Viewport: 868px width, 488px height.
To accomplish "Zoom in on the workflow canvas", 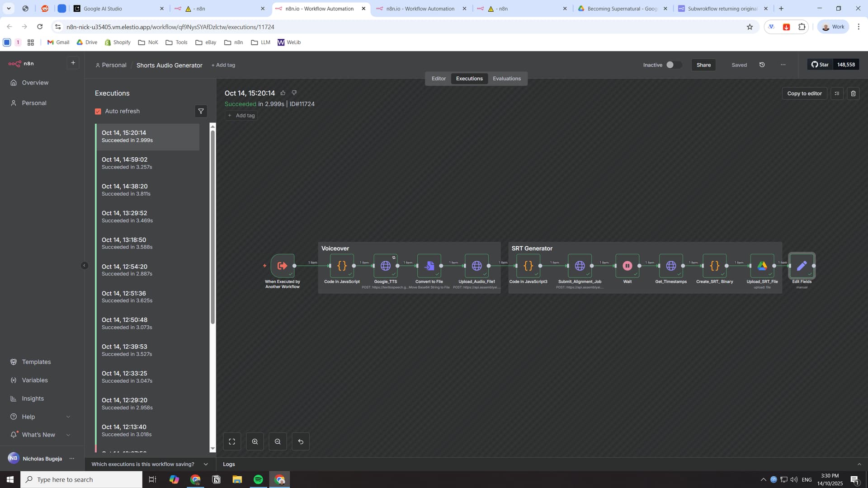I will 255,441.
